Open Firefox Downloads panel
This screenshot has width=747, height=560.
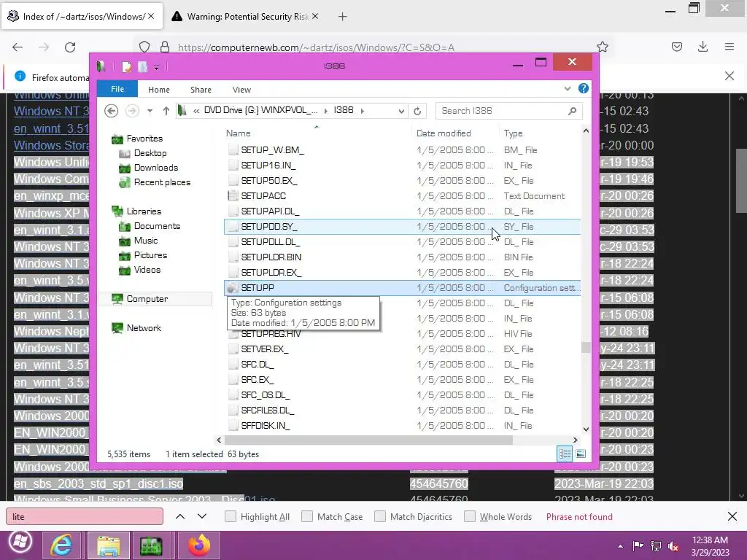[703, 47]
